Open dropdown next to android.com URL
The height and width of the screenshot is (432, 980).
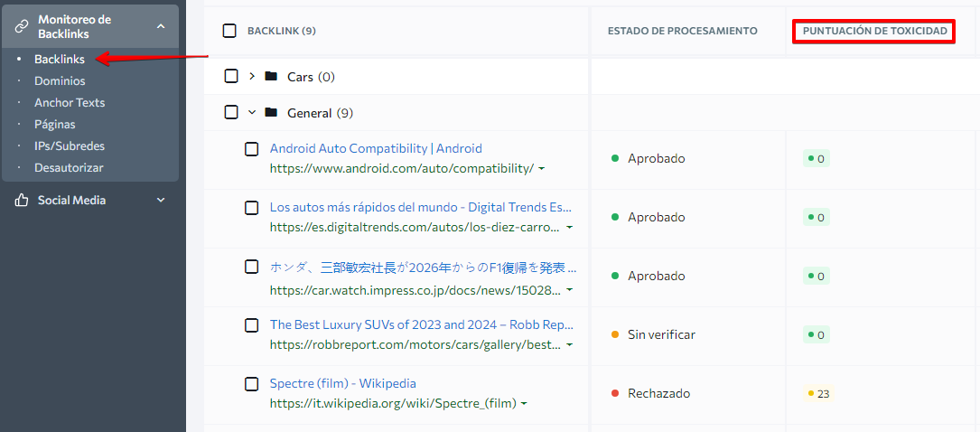point(541,169)
